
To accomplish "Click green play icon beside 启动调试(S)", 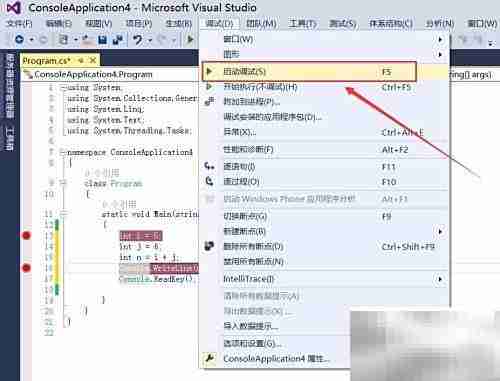I will tap(209, 71).
